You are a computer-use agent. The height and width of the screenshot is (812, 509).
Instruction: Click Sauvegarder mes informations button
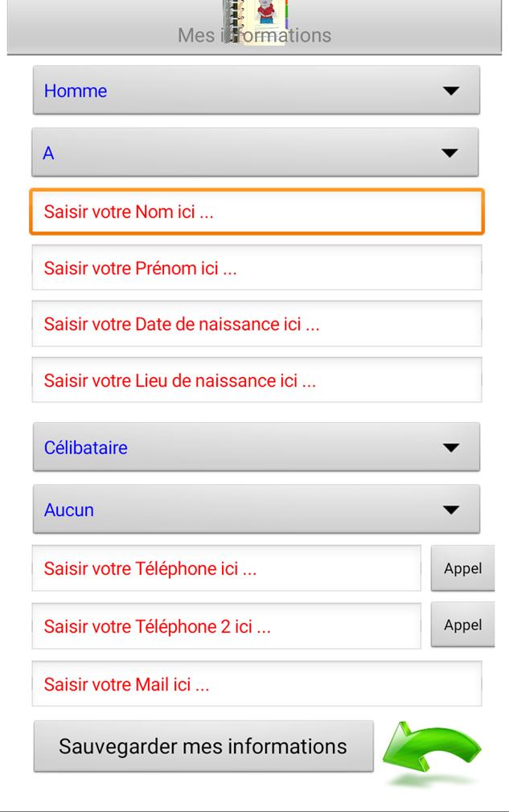pyautogui.click(x=203, y=746)
